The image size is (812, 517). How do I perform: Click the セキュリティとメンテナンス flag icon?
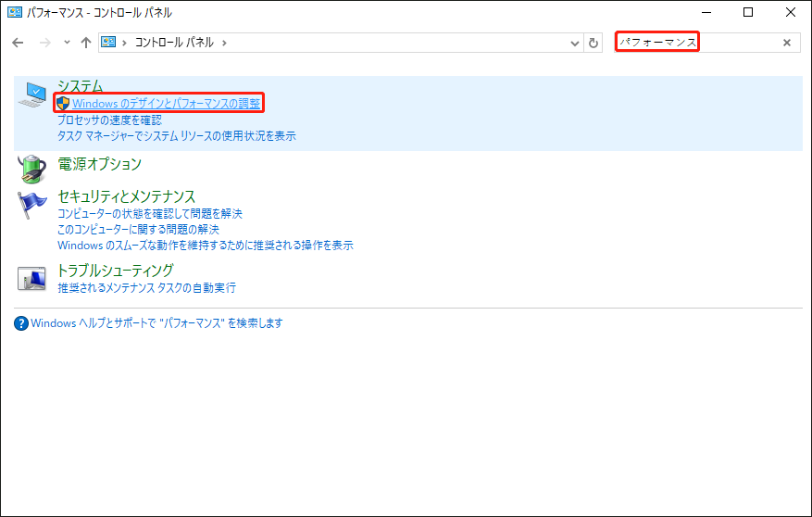[31, 206]
